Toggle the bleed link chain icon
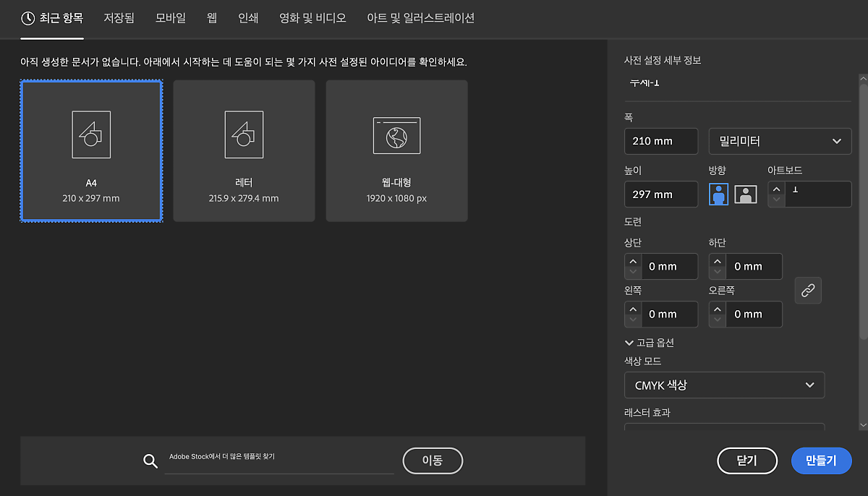Screen dimensions: 868x496 [x=808, y=291]
